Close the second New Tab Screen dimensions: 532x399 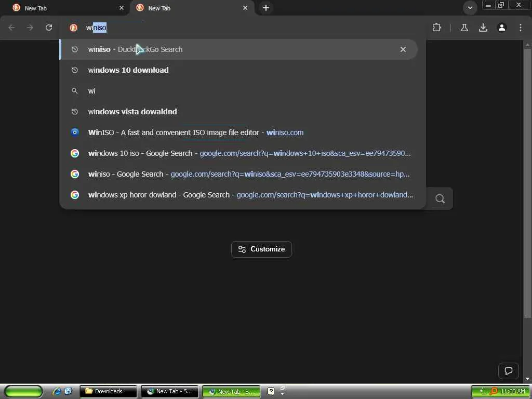(x=245, y=8)
